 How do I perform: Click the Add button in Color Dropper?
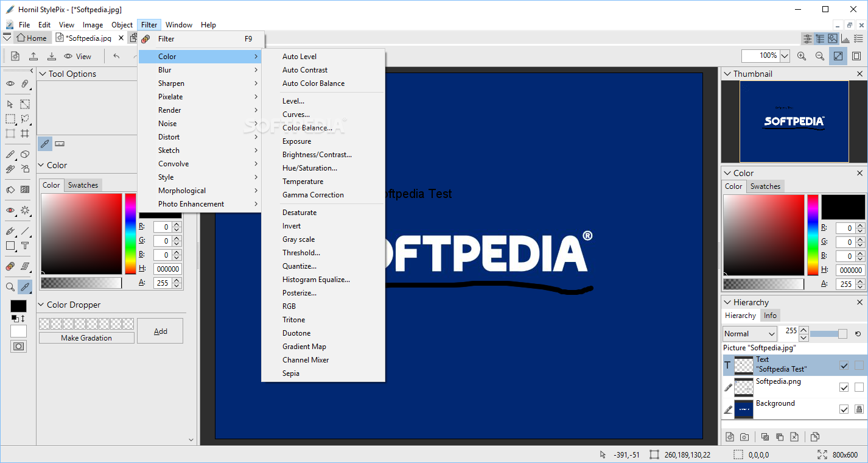click(x=160, y=331)
